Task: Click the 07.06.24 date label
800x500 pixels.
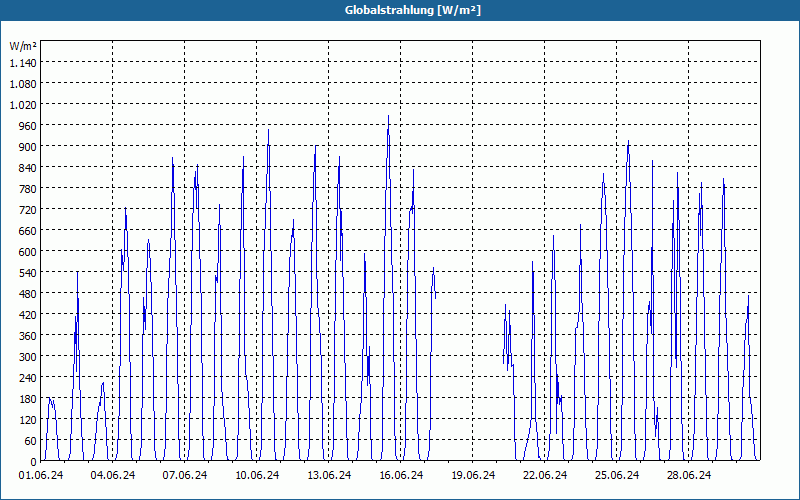Action: (x=185, y=475)
